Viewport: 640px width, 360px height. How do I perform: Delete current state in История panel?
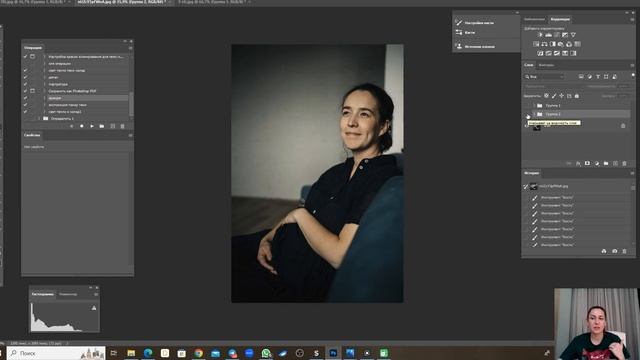[x=624, y=251]
